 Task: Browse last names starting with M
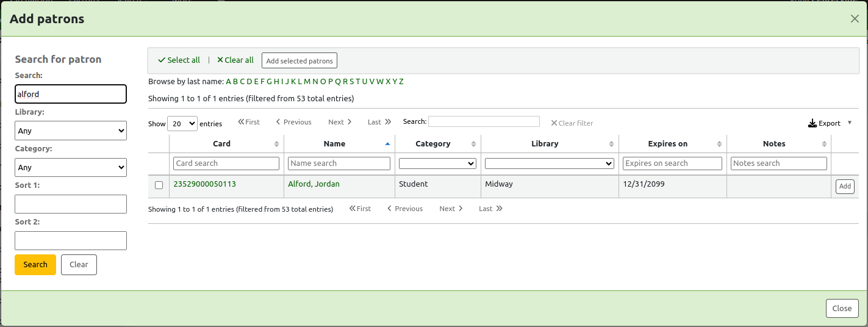[x=307, y=82]
